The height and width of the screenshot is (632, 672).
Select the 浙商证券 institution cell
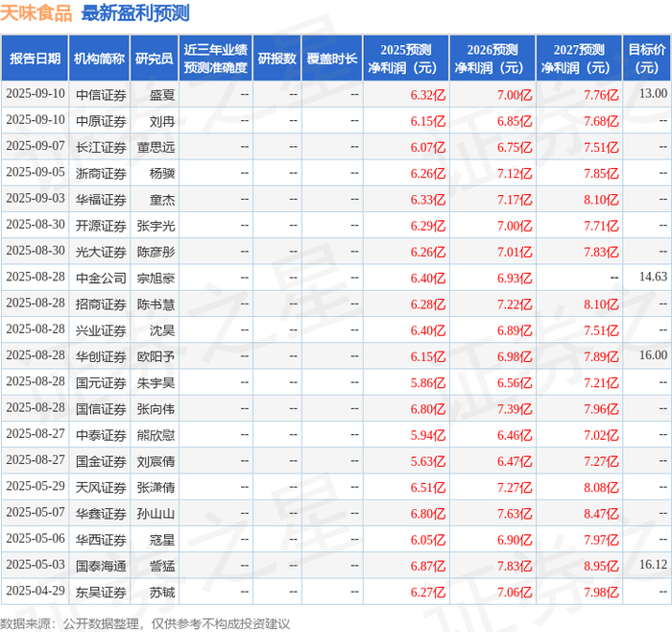click(x=101, y=174)
